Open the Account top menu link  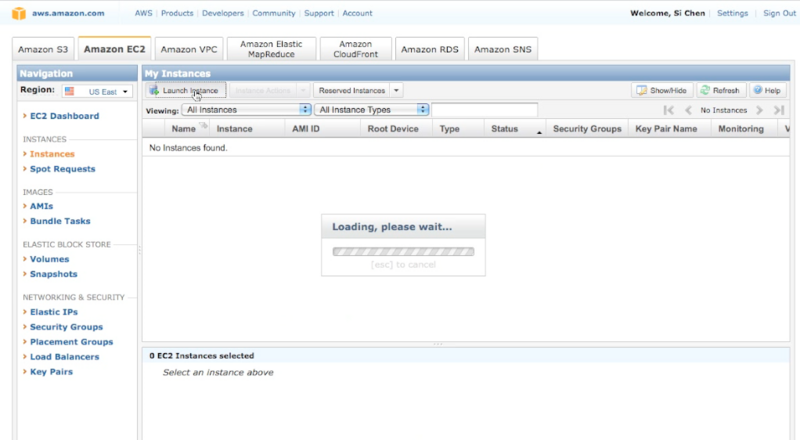pyautogui.click(x=357, y=13)
